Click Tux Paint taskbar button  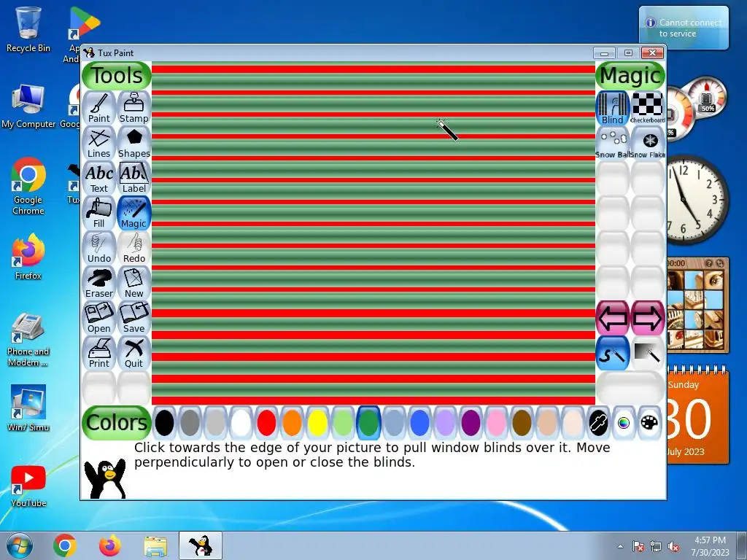point(201,545)
